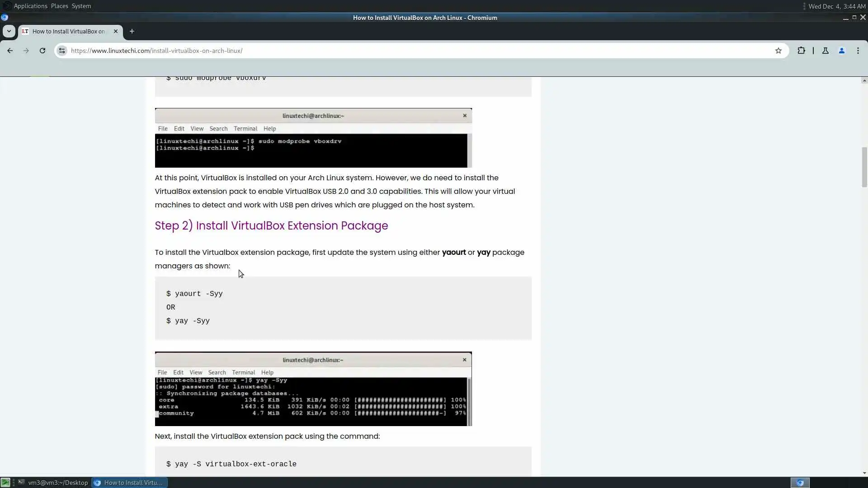Bookmark this page with the star icon
This screenshot has width=868, height=488.
pyautogui.click(x=778, y=51)
